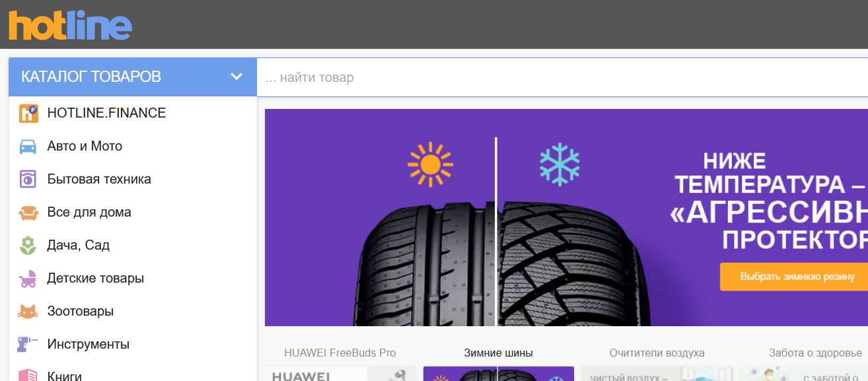Click the drill icon for Инструменты
Image resolution: width=868 pixels, height=381 pixels.
28,344
